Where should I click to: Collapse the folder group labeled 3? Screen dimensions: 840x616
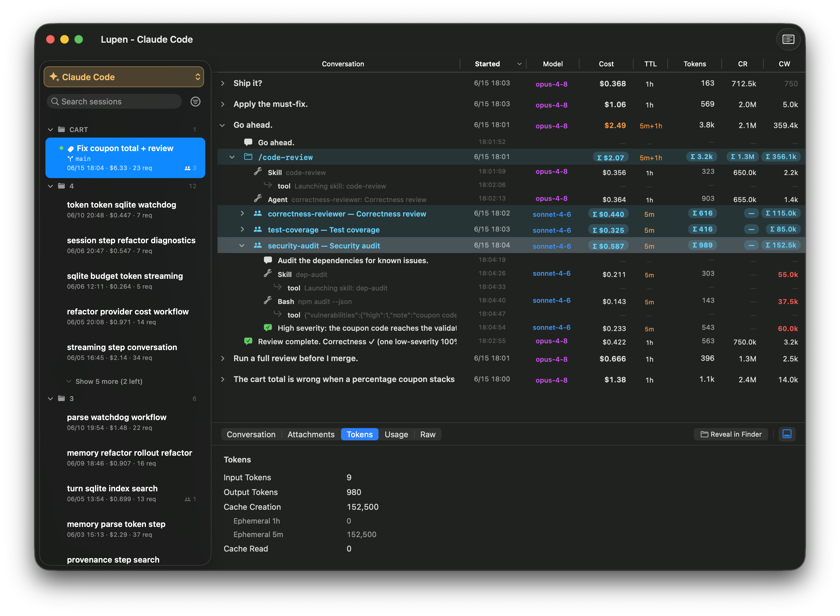tap(50, 399)
